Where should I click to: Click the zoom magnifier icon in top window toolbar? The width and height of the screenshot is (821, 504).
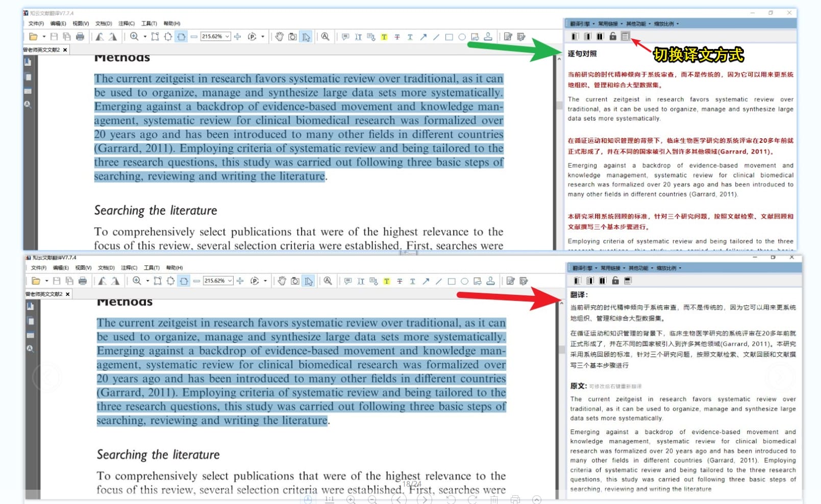(134, 37)
